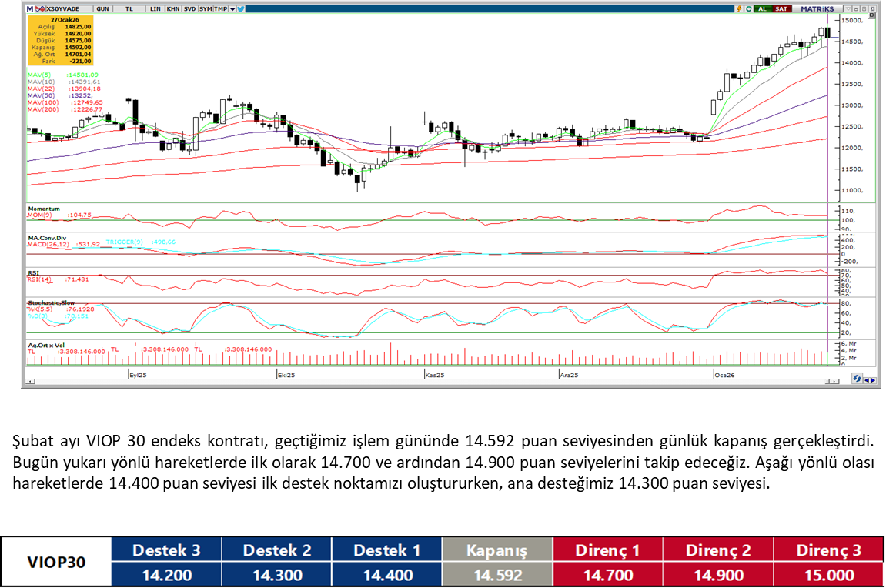Image resolution: width=886 pixels, height=588 pixels.
Task: Click the blue sync icon at bottom right
Action: point(858,379)
